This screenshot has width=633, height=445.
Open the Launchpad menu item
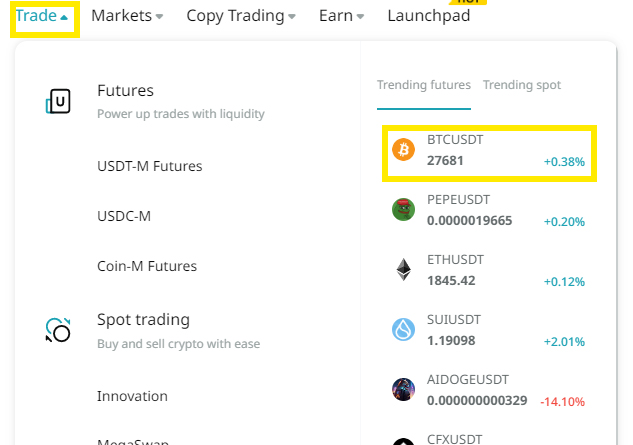click(x=428, y=16)
